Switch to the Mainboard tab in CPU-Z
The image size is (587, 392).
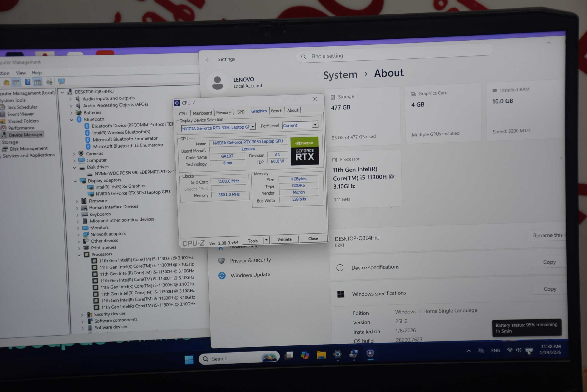202,113
